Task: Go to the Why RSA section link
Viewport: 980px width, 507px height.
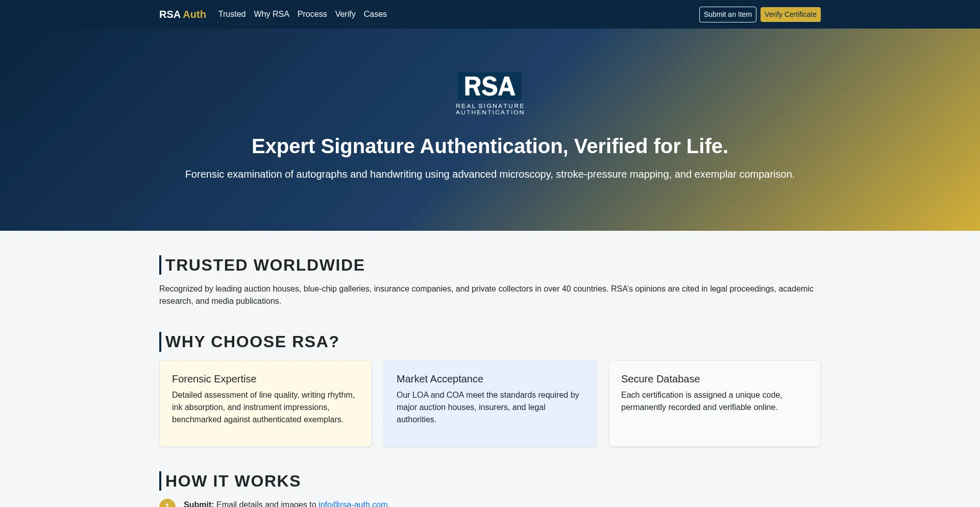Action: [x=271, y=14]
